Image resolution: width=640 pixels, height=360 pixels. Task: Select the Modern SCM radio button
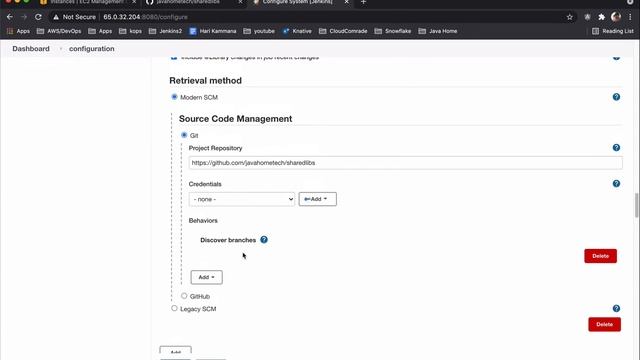tap(174, 97)
